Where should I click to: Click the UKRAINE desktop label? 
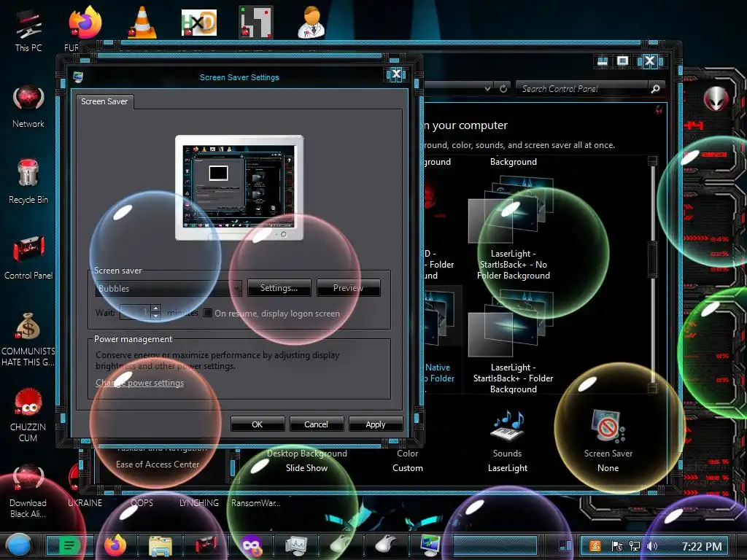(x=85, y=502)
